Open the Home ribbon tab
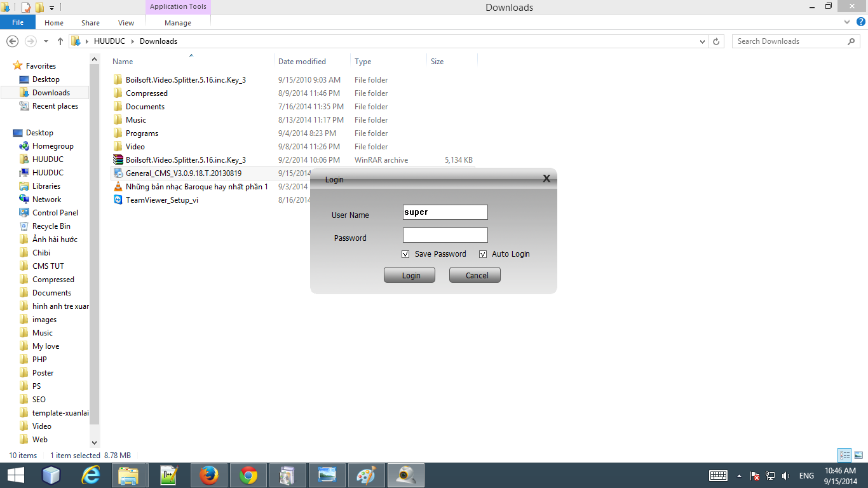This screenshot has width=868, height=488. click(54, 22)
